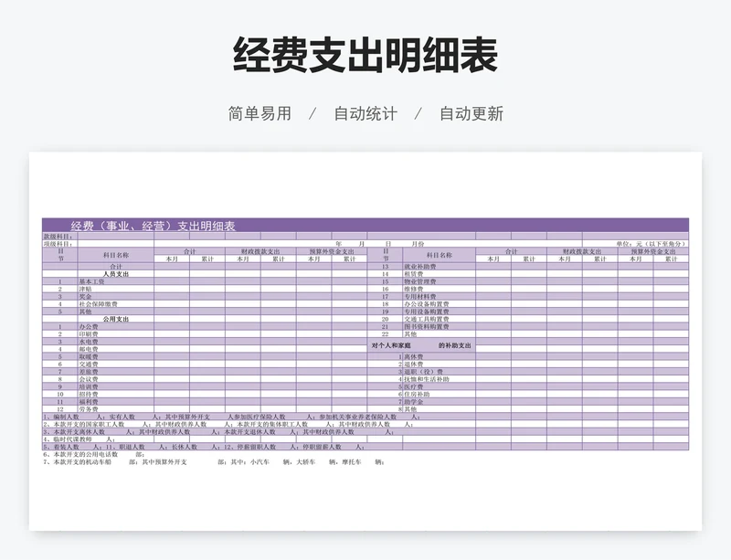Click the 摩托车 text in last footnote
The width and height of the screenshot is (731, 560).
coord(352,462)
